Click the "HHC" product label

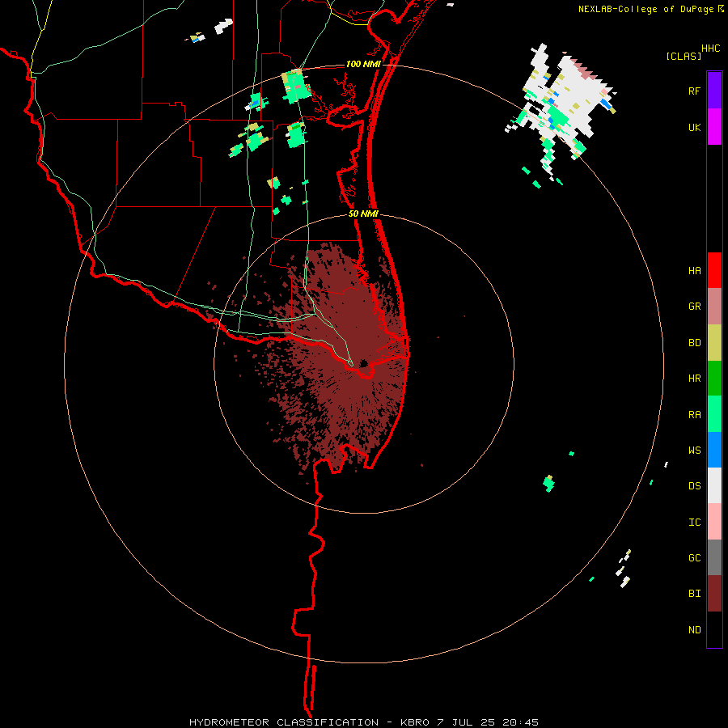coord(710,49)
